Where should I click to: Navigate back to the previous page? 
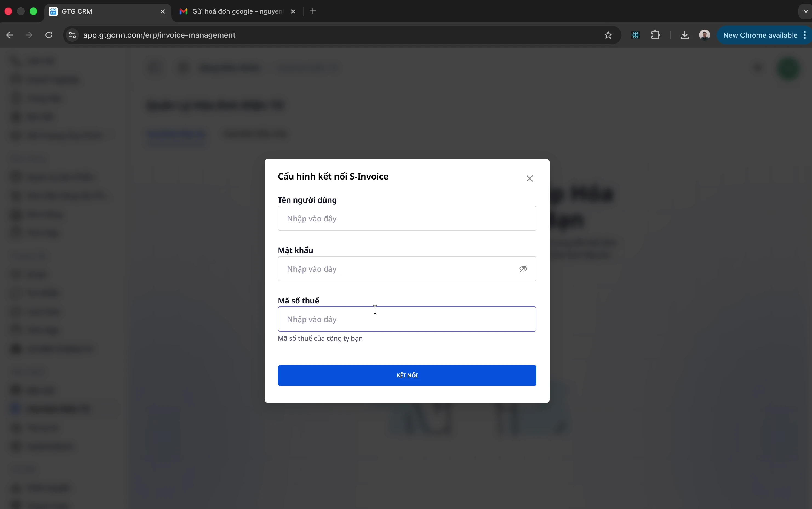(x=9, y=35)
